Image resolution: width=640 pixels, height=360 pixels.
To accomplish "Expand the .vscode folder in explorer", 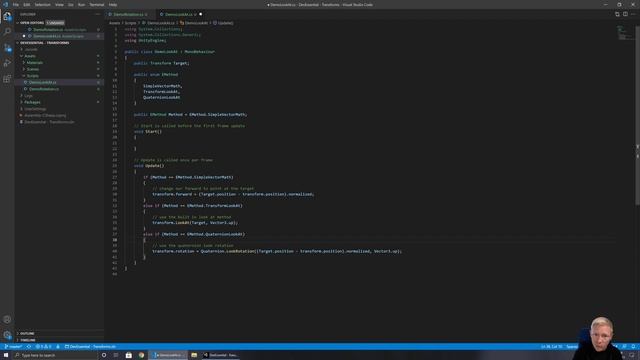I will (31, 49).
